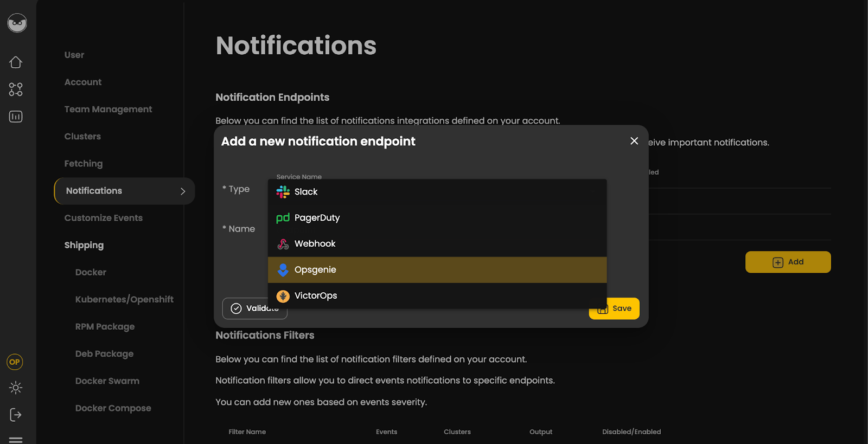868x444 pixels.
Task: Close the notification endpoint dialog
Action: click(634, 141)
